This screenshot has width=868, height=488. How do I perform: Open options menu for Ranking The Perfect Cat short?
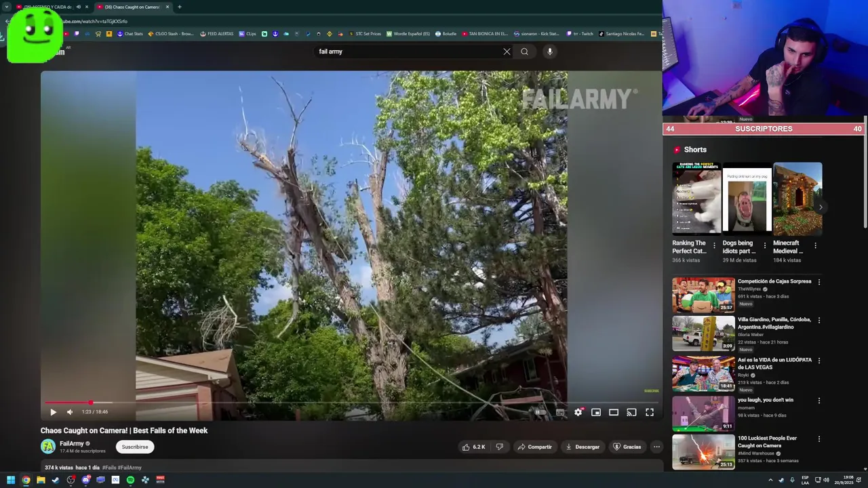(x=714, y=245)
